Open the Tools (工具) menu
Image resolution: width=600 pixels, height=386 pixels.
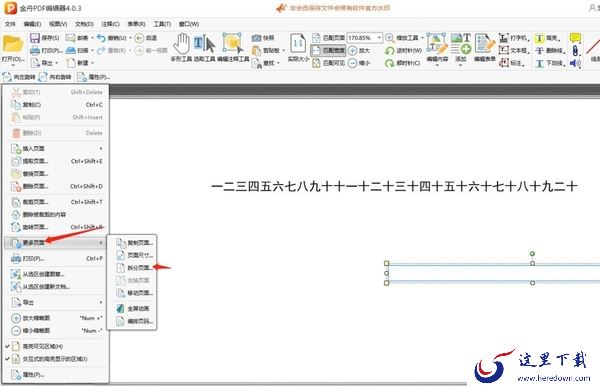click(x=162, y=24)
